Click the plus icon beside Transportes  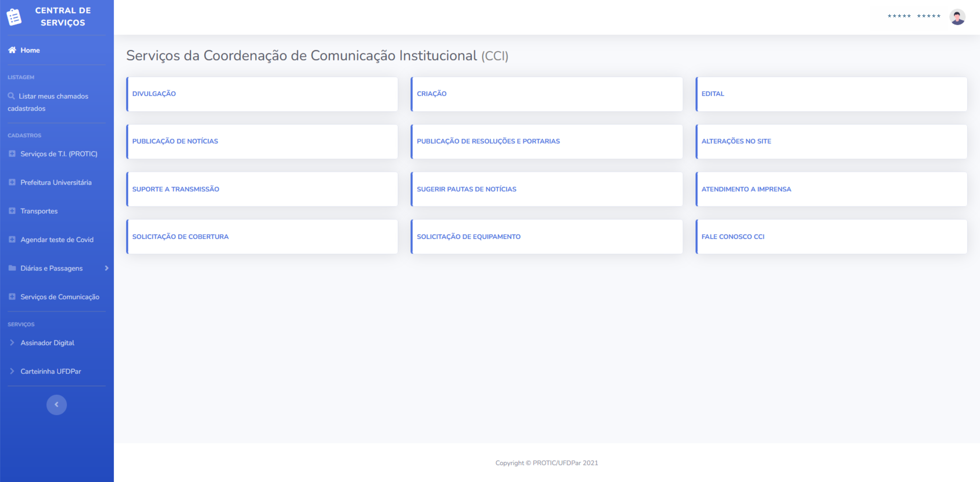pyautogui.click(x=12, y=211)
